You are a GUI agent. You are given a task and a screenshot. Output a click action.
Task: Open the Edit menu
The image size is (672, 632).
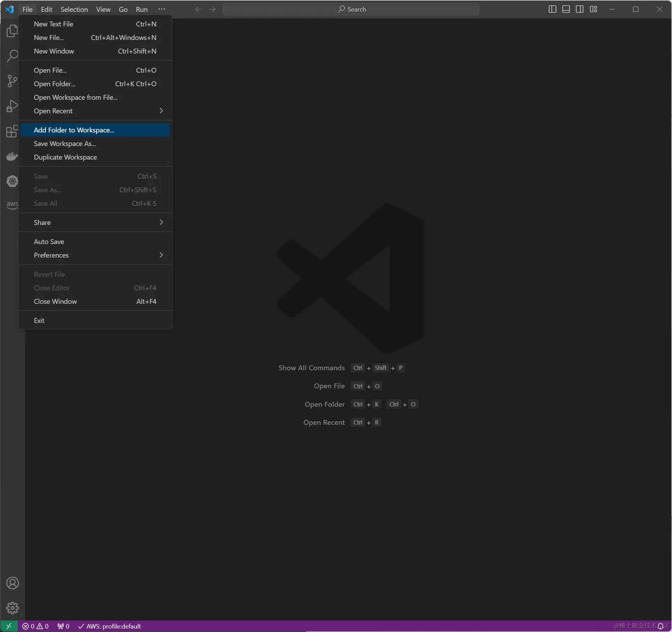(46, 9)
